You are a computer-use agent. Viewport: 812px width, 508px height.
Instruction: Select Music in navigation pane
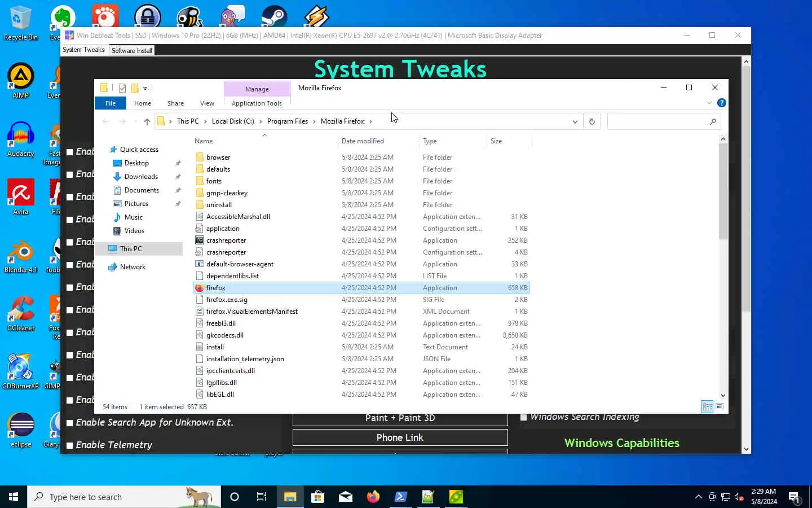133,217
